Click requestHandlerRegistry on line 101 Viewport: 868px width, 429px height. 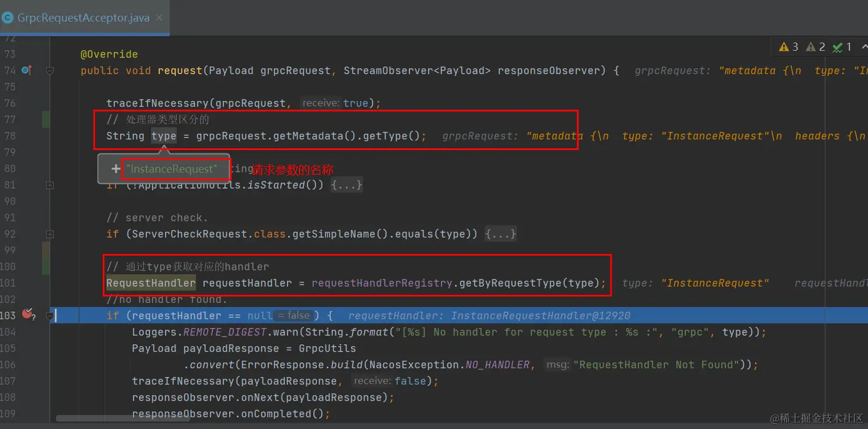tap(382, 283)
